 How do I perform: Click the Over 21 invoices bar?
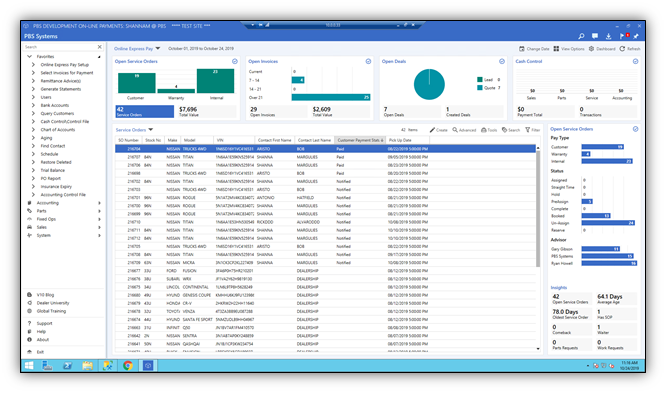331,97
